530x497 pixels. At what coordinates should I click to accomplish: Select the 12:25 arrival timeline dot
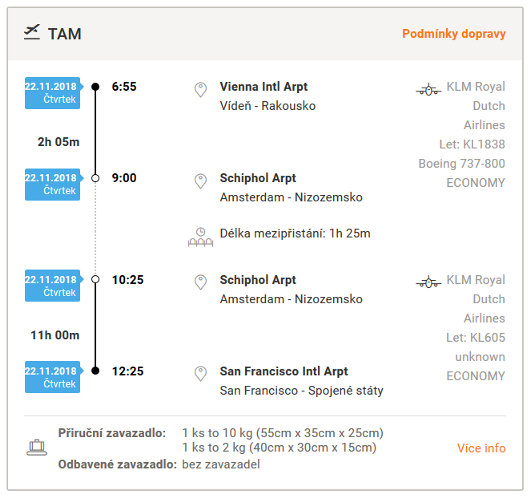[95, 371]
